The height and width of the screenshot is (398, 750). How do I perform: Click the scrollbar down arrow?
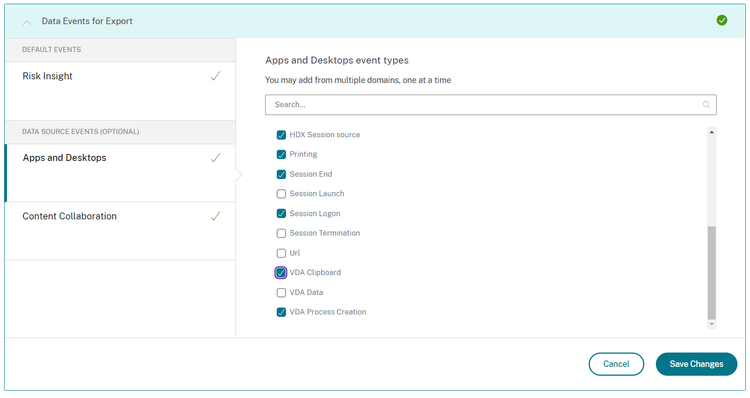pos(712,324)
